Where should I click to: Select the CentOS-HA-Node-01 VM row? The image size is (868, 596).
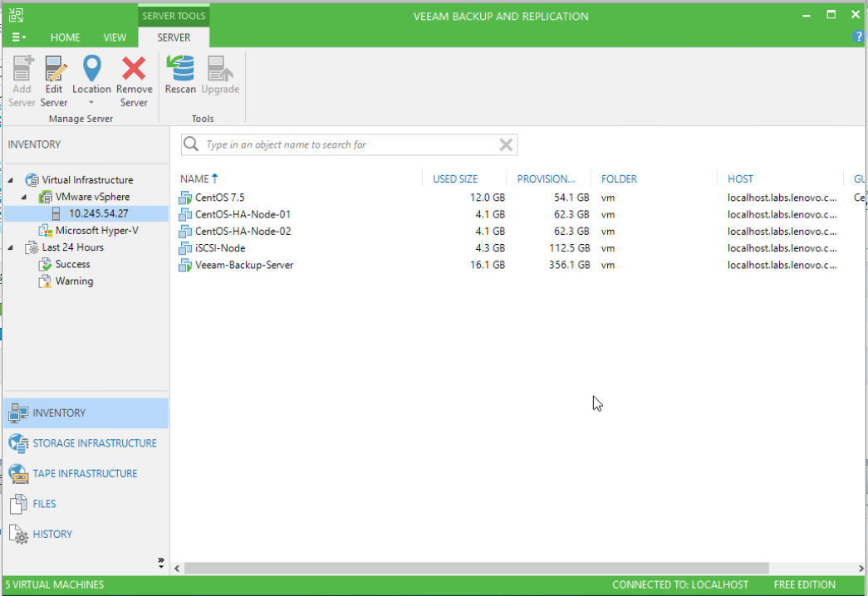pyautogui.click(x=520, y=214)
